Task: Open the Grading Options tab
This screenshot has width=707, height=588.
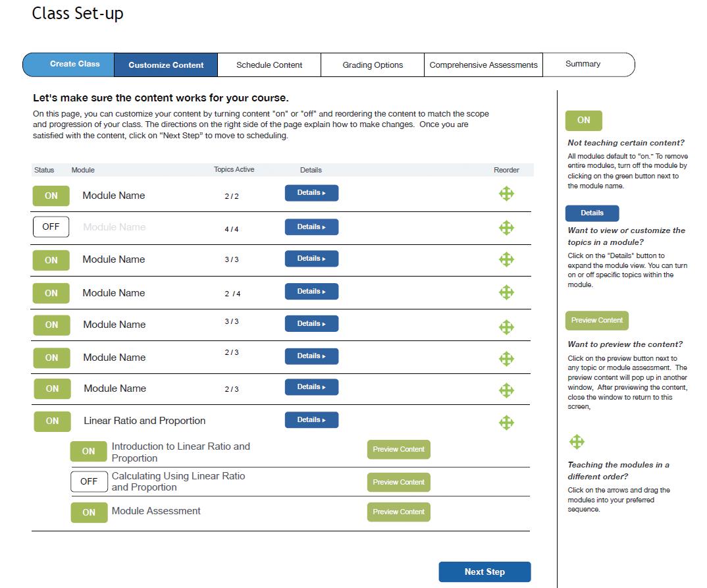Action: (373, 65)
